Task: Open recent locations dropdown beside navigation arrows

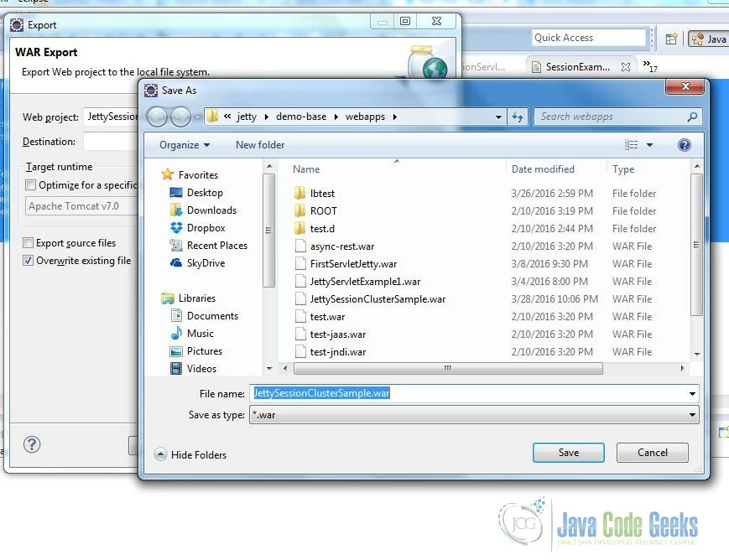Action: coord(198,117)
